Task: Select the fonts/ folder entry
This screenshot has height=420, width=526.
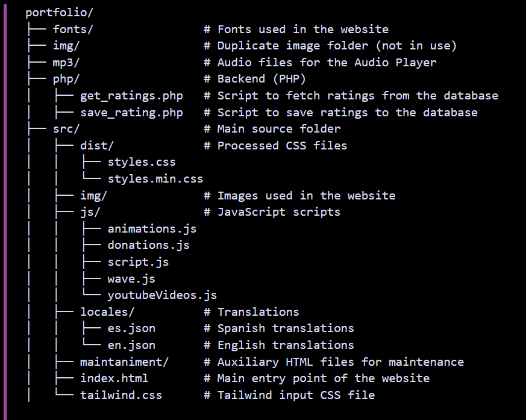Action: [73, 29]
